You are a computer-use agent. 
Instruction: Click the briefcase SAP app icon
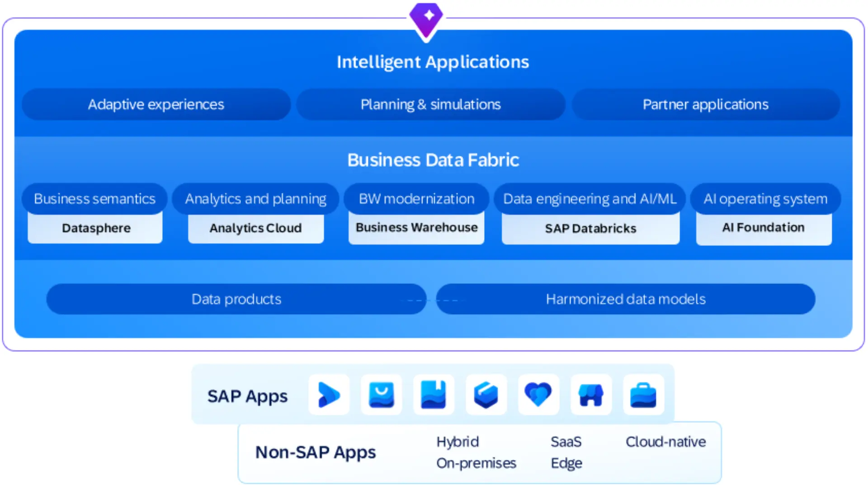(x=643, y=395)
